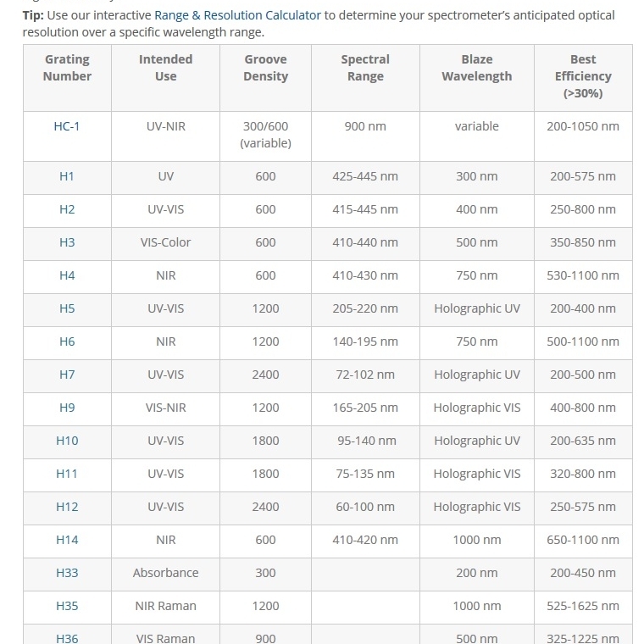Select grating number H6
This screenshot has height=644, width=644.
coord(67,341)
